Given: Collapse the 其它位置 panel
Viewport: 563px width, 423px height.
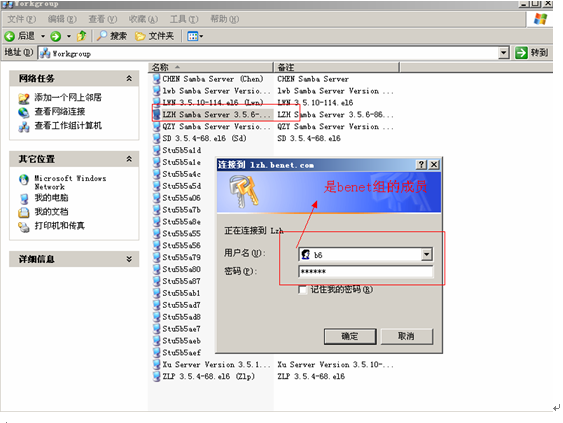Looking at the screenshot, I should tap(129, 159).
